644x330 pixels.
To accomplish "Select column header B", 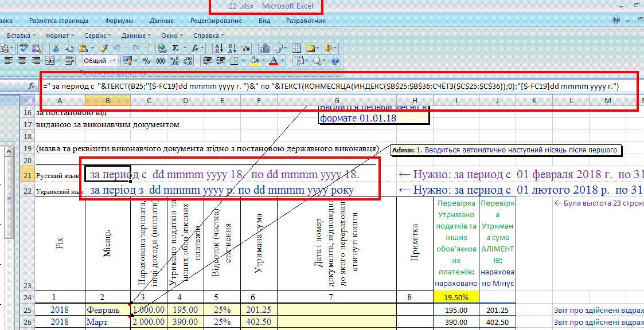I will (108, 101).
